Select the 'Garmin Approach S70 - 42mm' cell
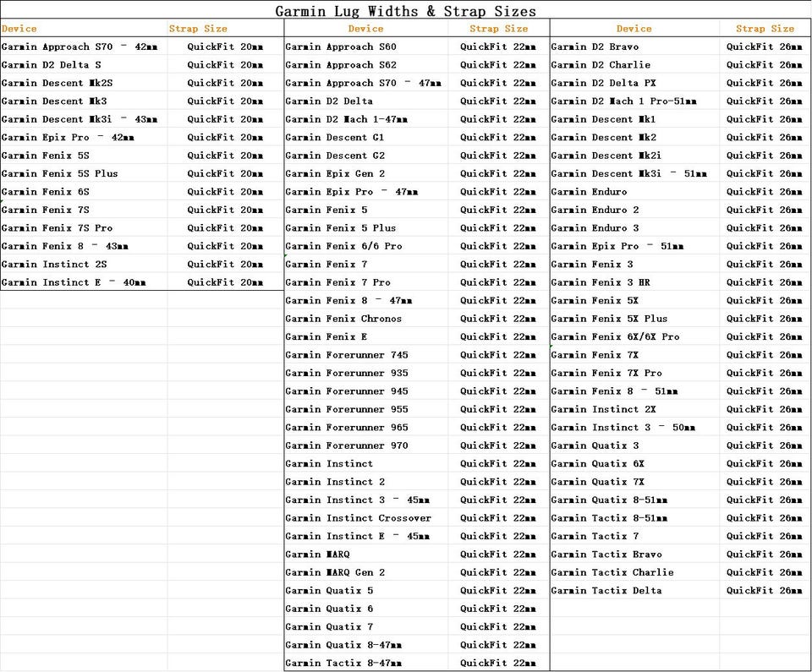 click(84, 46)
